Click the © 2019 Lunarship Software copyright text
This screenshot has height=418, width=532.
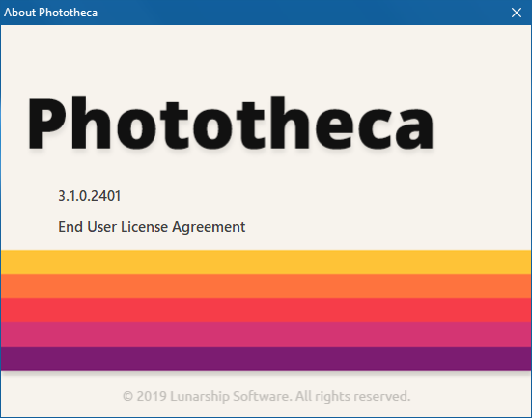click(x=266, y=396)
